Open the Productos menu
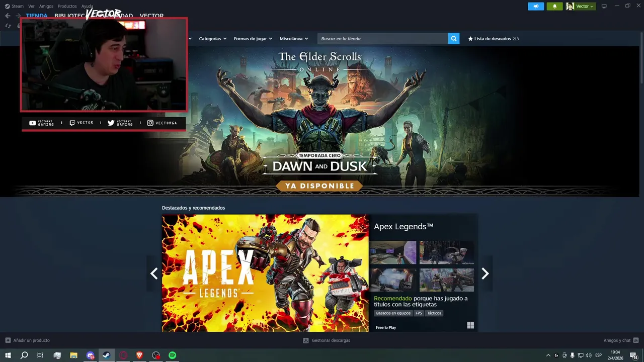The height and width of the screenshot is (362, 644). pyautogui.click(x=67, y=6)
